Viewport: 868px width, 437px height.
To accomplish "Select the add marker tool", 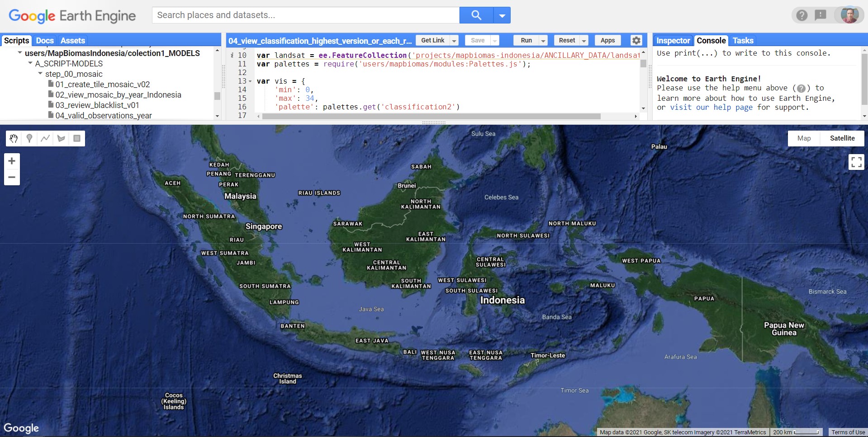I will (29, 138).
